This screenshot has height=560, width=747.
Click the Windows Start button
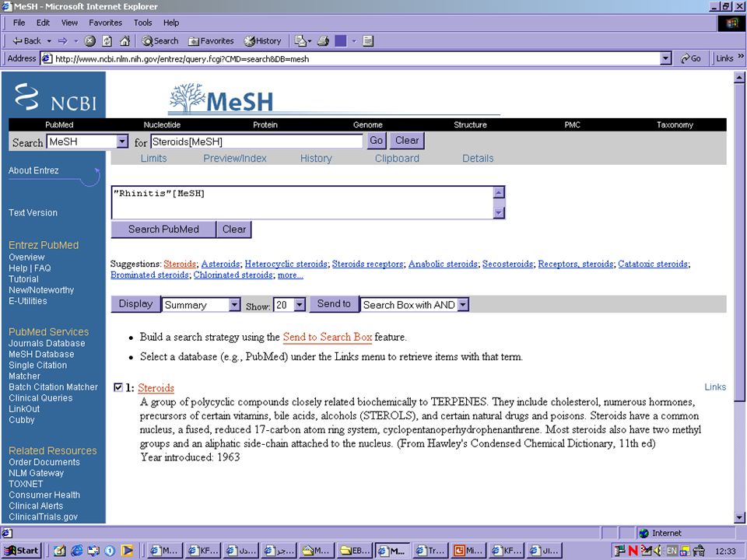point(22,551)
